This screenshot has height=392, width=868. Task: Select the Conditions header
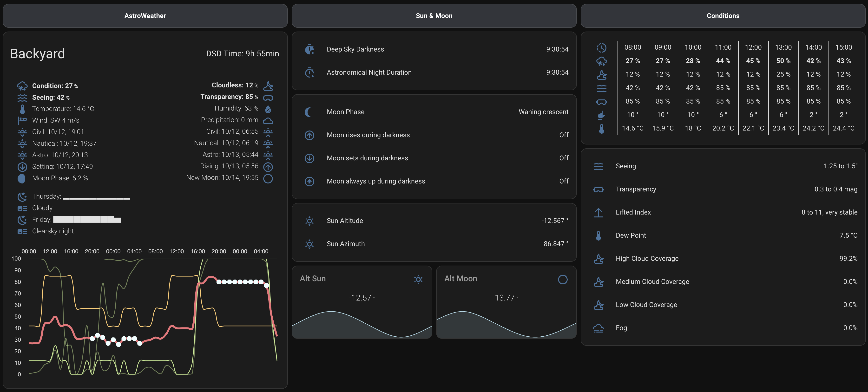723,16
